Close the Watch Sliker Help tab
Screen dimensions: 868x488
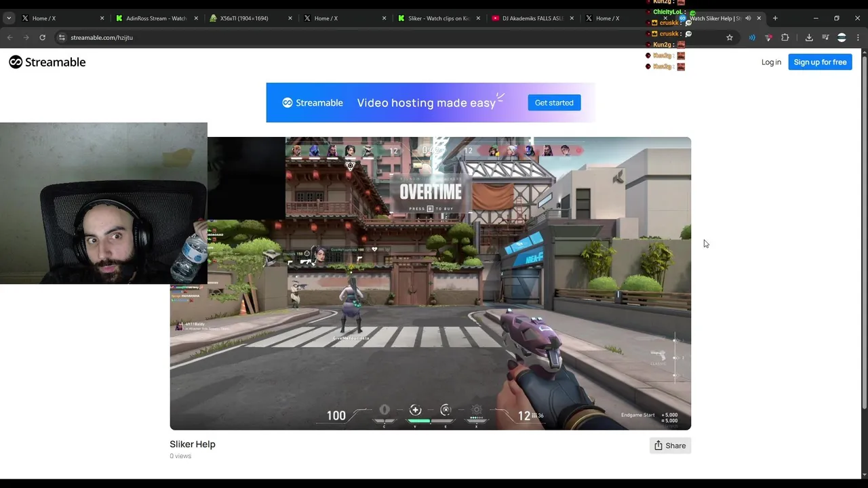pyautogui.click(x=759, y=18)
